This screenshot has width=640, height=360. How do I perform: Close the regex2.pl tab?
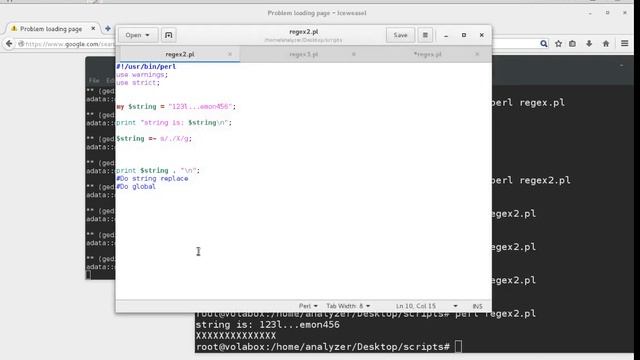click(x=230, y=54)
